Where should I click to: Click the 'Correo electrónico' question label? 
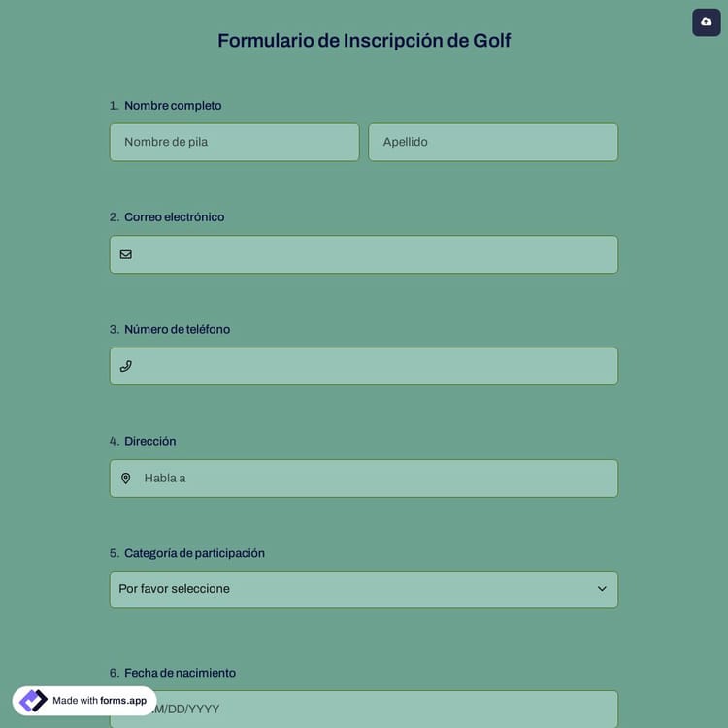(174, 217)
